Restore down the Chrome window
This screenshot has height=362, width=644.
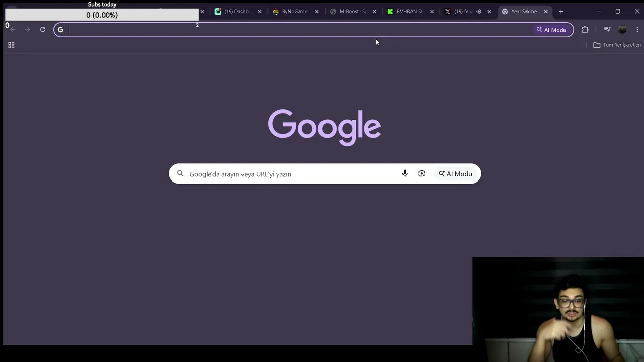618,12
